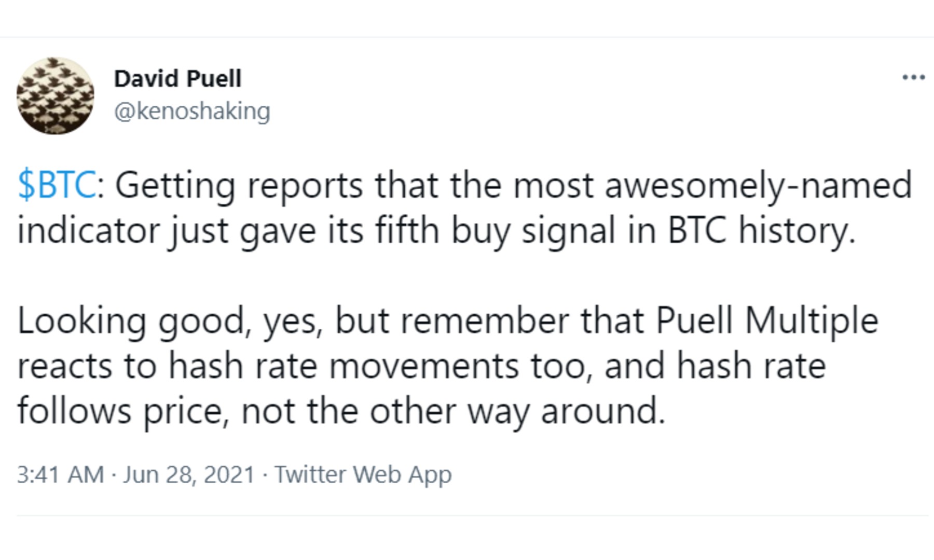Click the words "follows price"
The image size is (934, 560).
123,411
